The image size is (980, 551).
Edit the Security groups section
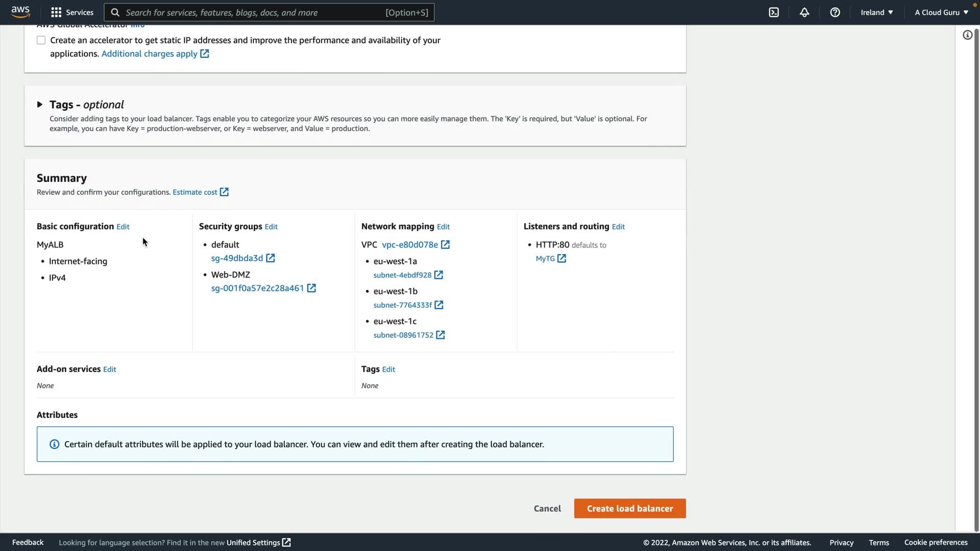271,227
